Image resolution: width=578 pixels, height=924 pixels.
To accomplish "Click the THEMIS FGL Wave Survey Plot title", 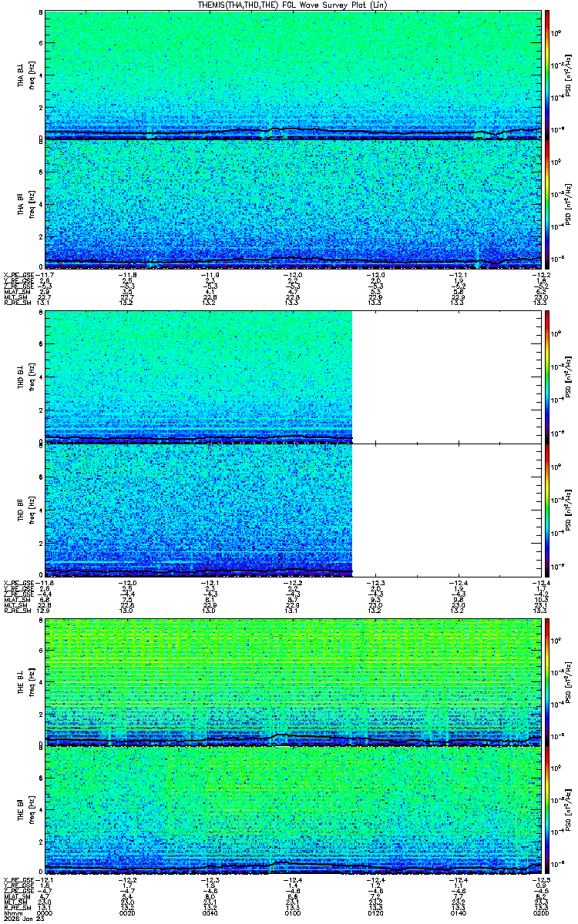I will point(291,5).
